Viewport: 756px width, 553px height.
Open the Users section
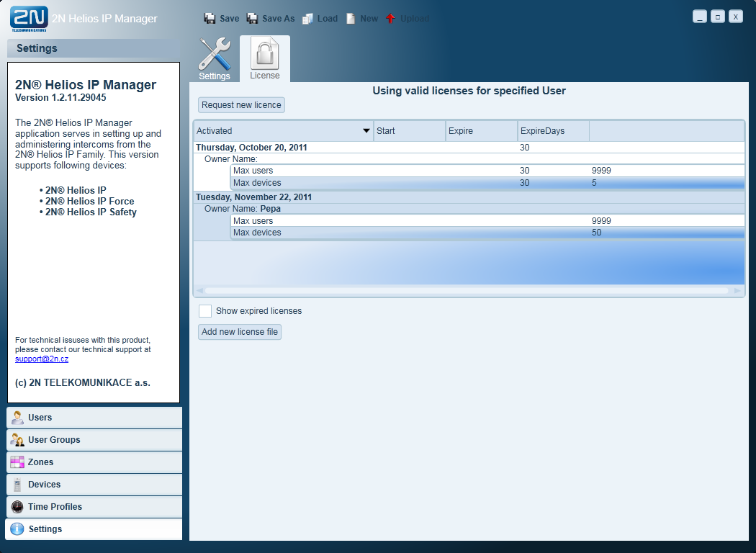[x=94, y=418]
